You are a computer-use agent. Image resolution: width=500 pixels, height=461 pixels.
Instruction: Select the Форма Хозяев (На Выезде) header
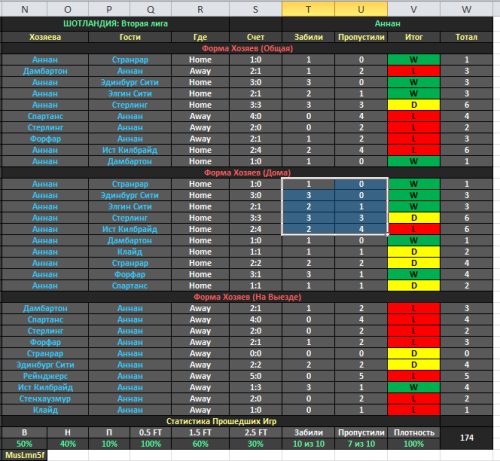coord(247,297)
